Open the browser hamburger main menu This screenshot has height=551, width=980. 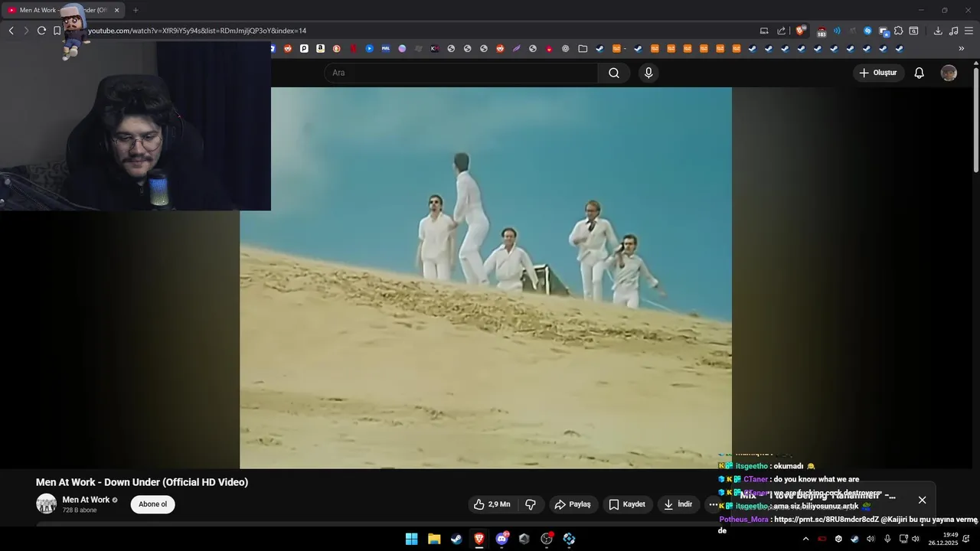[x=969, y=31]
